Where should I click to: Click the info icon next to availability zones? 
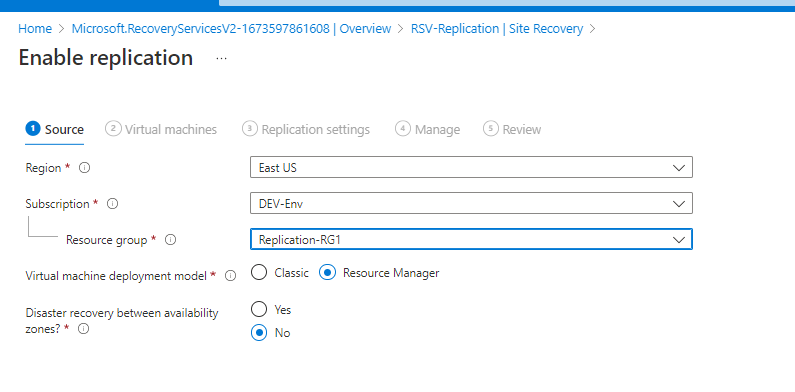84,329
